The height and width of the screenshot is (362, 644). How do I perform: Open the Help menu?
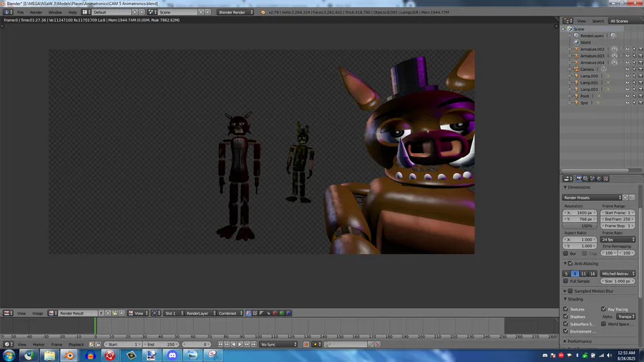click(72, 12)
